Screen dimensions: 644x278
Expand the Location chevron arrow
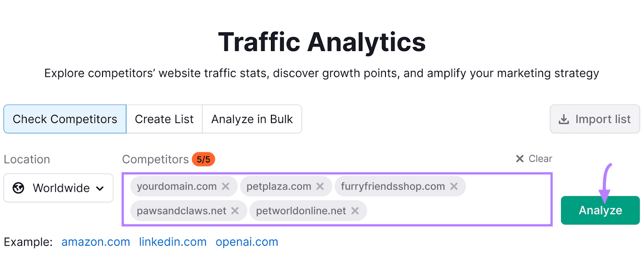coord(100,188)
